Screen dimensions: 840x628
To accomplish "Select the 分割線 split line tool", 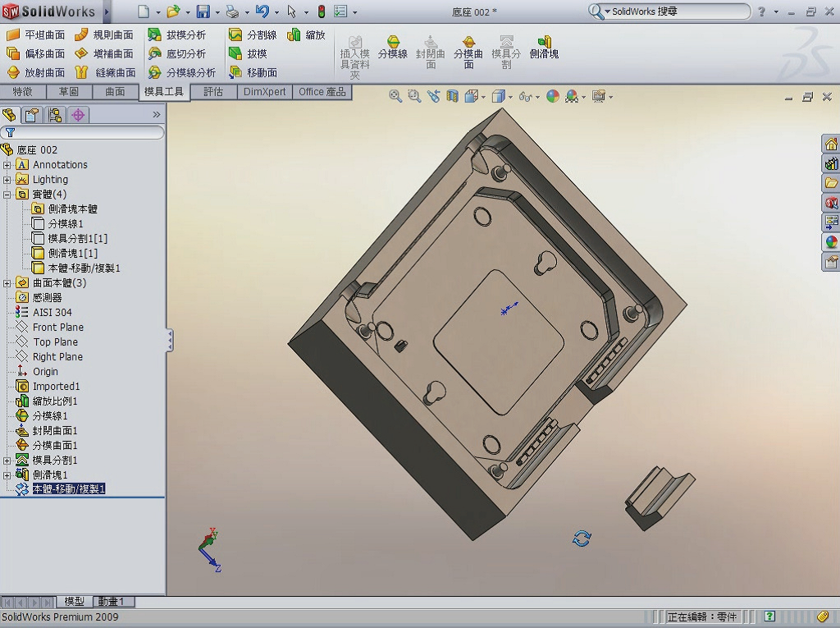I will 253,34.
